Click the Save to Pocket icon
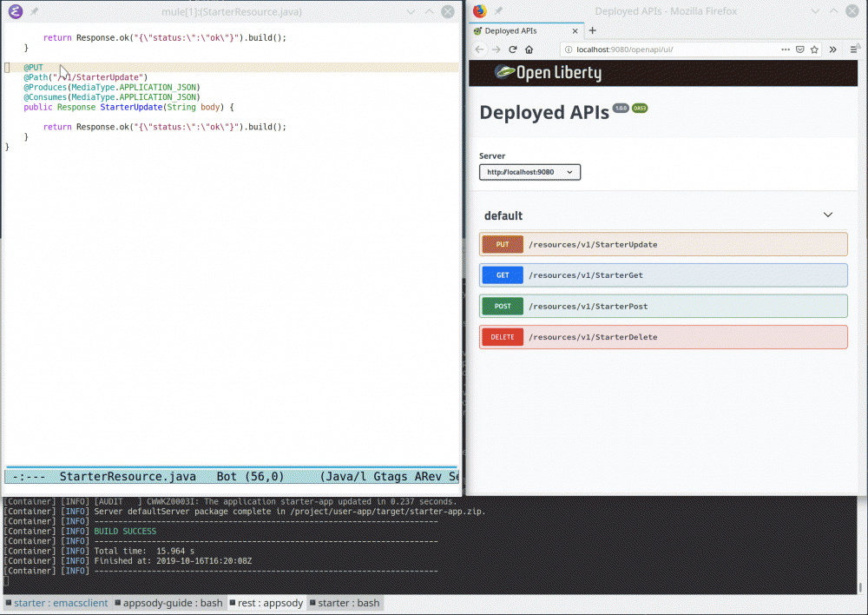 [x=799, y=50]
